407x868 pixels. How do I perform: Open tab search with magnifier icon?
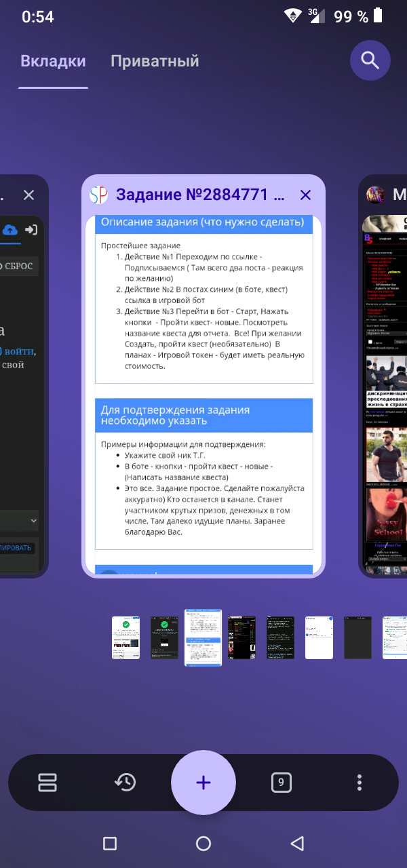coord(370,61)
